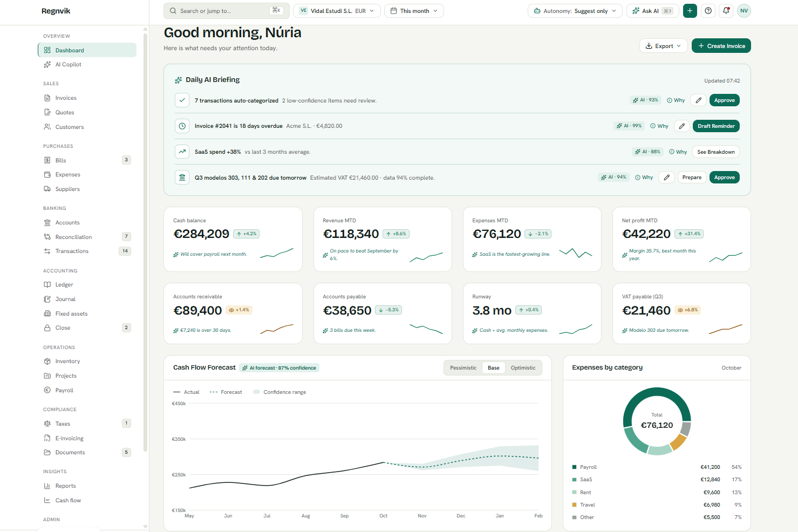The height and width of the screenshot is (532, 798).
Task: Open Bills in Purchases
Action: click(x=87, y=160)
